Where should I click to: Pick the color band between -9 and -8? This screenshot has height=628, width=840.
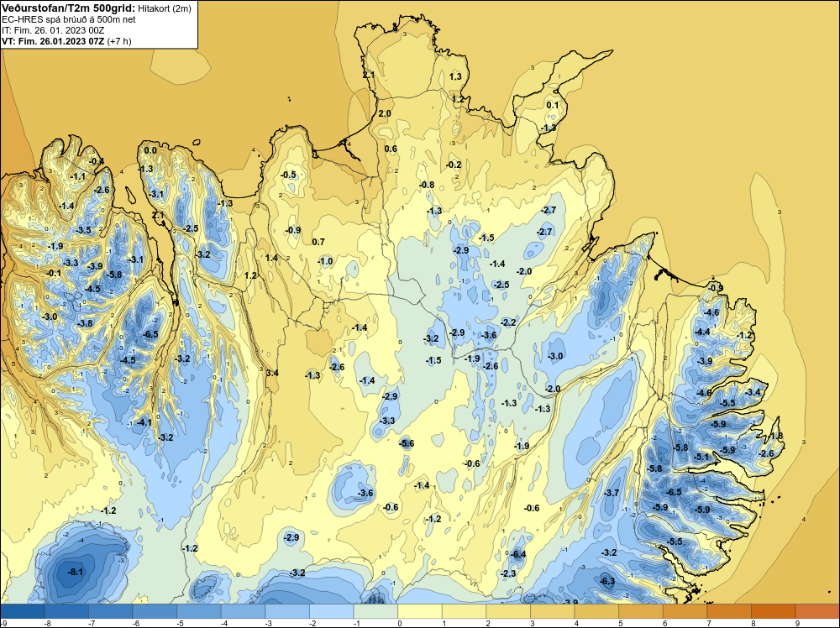[23, 611]
